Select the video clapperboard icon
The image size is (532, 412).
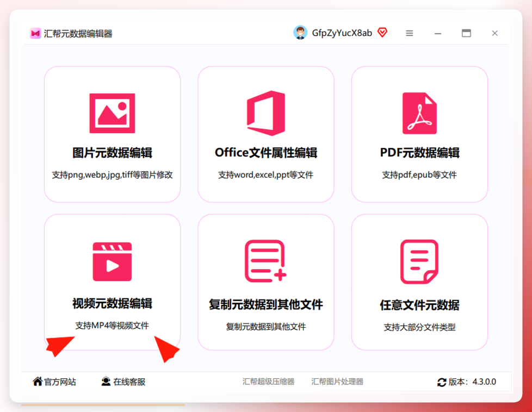coord(112,261)
